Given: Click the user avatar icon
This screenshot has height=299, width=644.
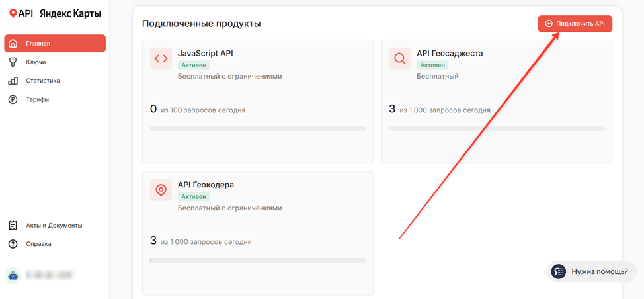Looking at the screenshot, I should coord(13,276).
